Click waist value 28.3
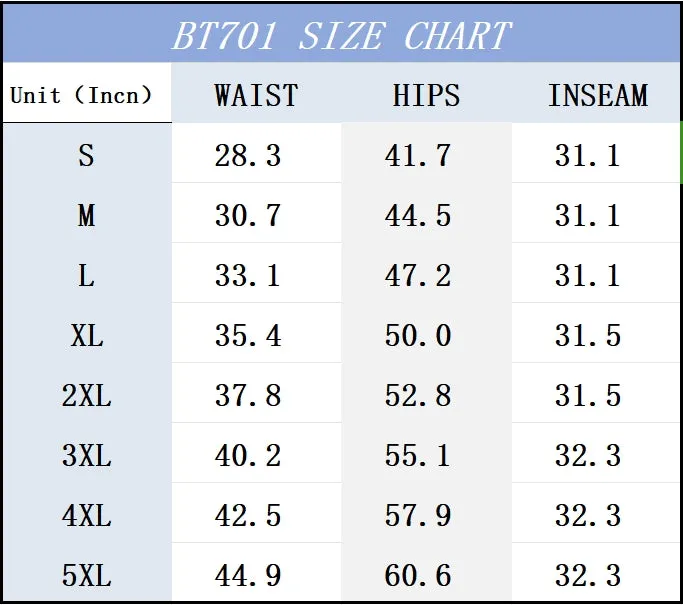Viewport: 683px width, 605px height. pyautogui.click(x=248, y=155)
